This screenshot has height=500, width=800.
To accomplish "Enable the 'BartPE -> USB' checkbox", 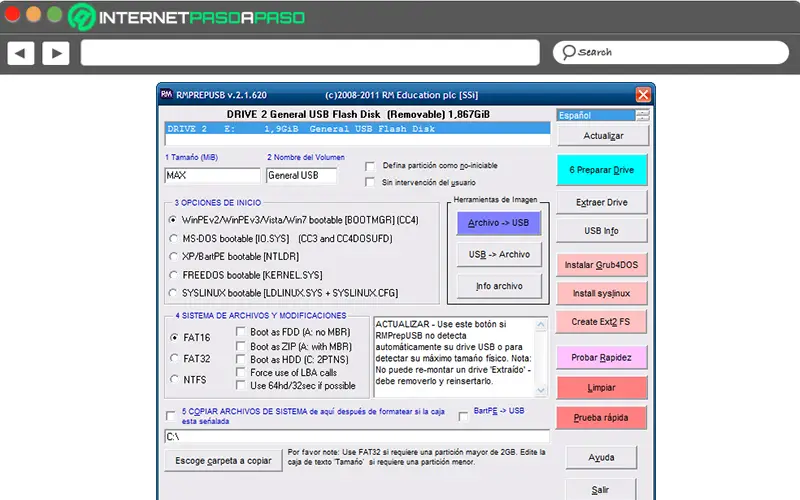I will [463, 416].
